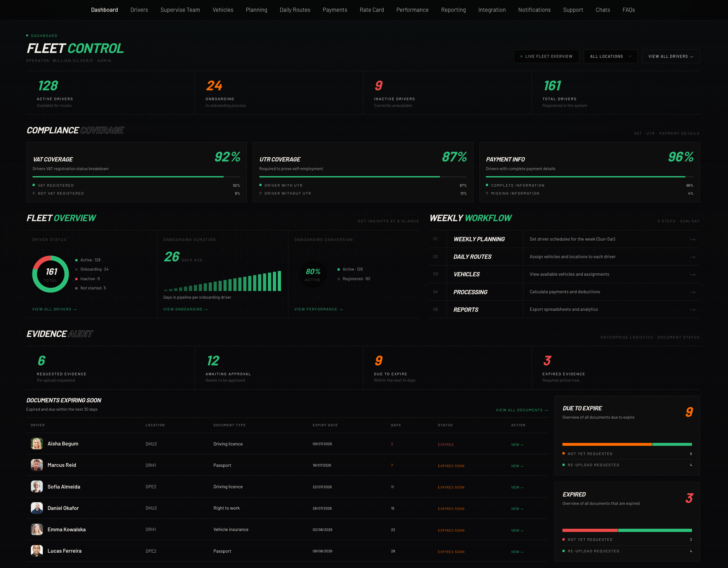The image size is (728, 568).
Task: Open the Drivers nav item
Action: pyautogui.click(x=139, y=10)
